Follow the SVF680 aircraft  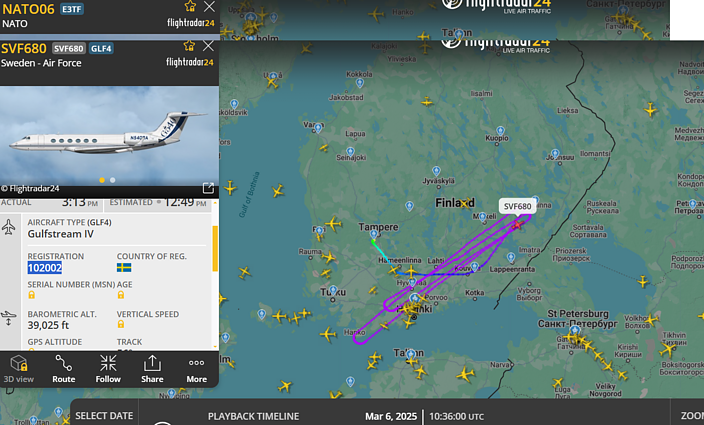point(108,369)
